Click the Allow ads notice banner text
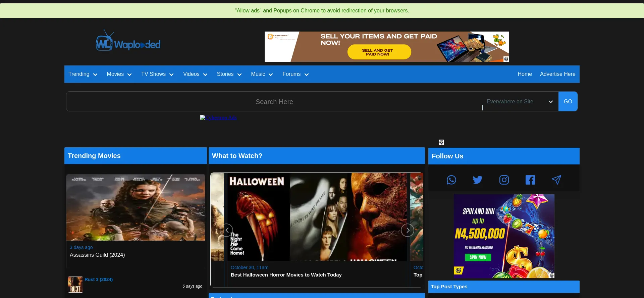 pos(322,11)
